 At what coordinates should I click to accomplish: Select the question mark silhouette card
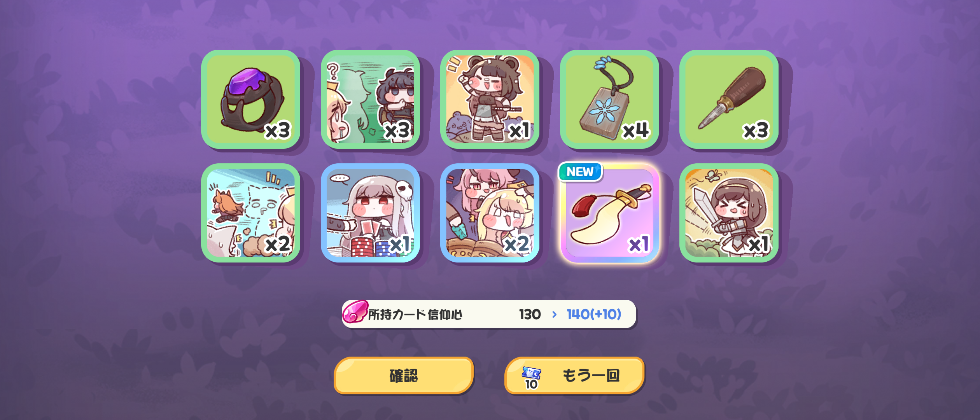click(370, 99)
